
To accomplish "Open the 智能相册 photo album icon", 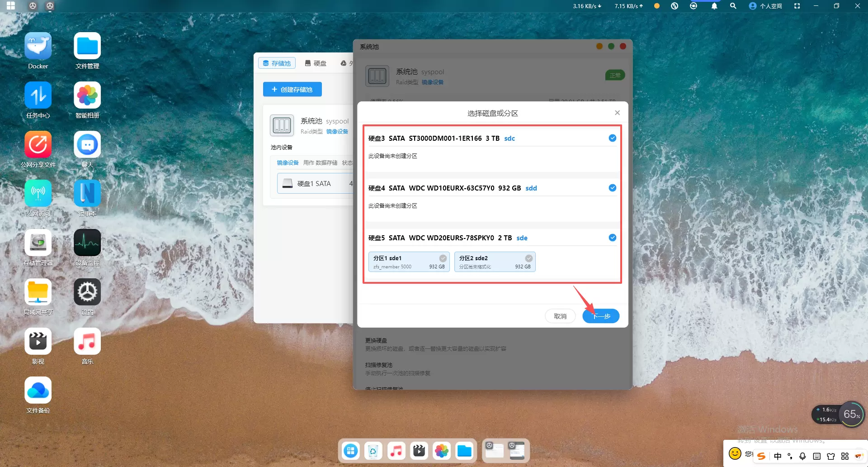I will [x=87, y=95].
